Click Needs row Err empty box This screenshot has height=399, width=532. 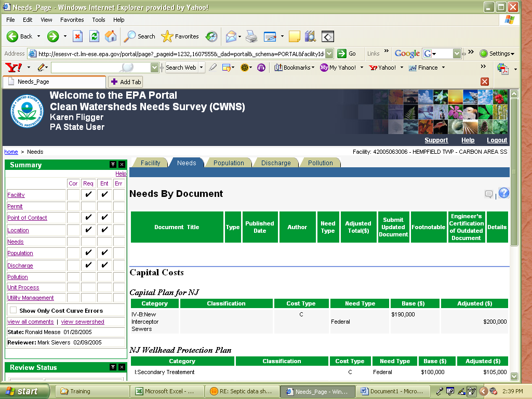(x=119, y=242)
